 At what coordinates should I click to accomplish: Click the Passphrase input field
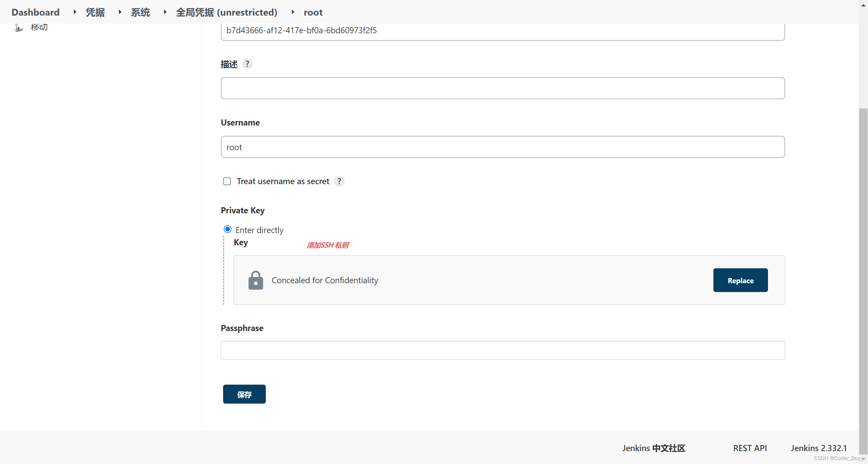pyautogui.click(x=503, y=351)
